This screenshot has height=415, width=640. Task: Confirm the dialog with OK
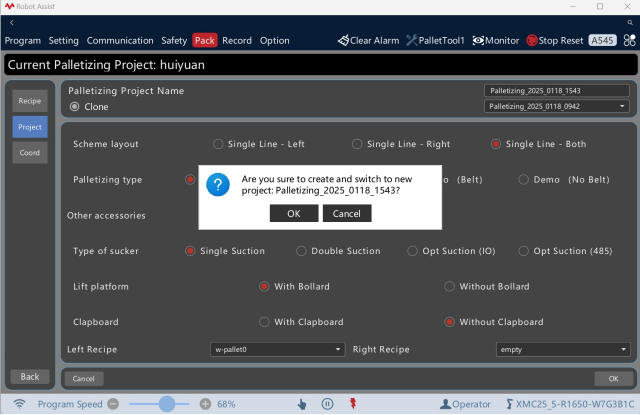294,213
